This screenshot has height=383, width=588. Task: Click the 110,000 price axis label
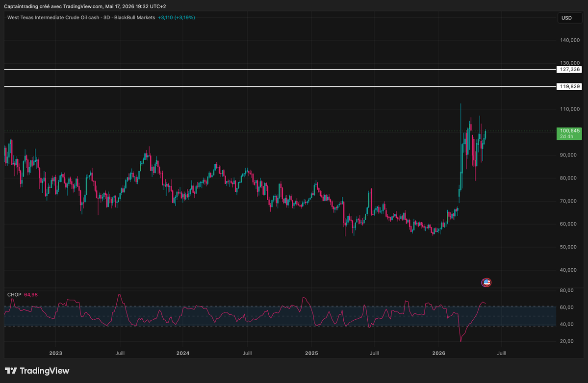click(570, 109)
